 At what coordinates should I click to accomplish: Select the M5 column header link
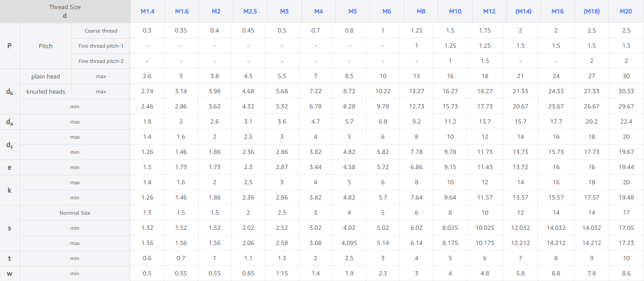pos(353,11)
